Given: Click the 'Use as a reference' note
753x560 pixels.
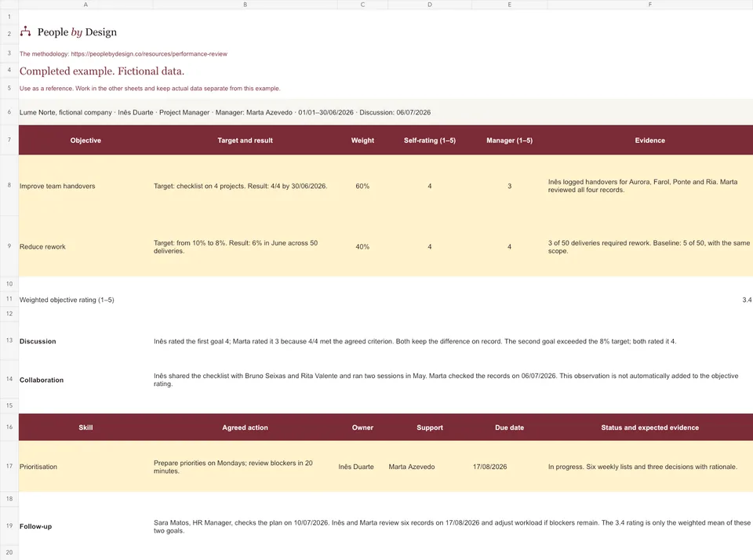Looking at the screenshot, I should (x=150, y=89).
